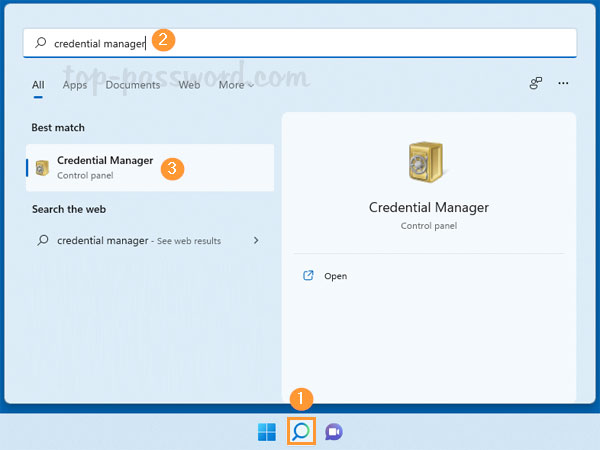The height and width of the screenshot is (450, 600).
Task: Switch to the Web filter tab
Action: point(189,85)
